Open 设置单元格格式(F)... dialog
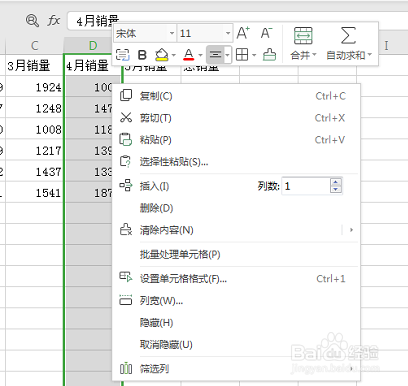Image resolution: width=408 pixels, height=386 pixels. (x=236, y=279)
